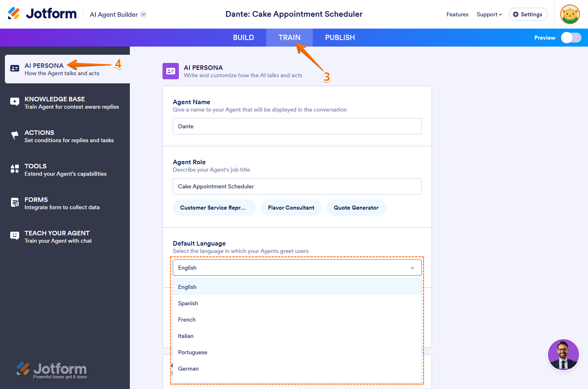Click the Agent Name input field
Viewport: 588px width, 389px height.
297,126
